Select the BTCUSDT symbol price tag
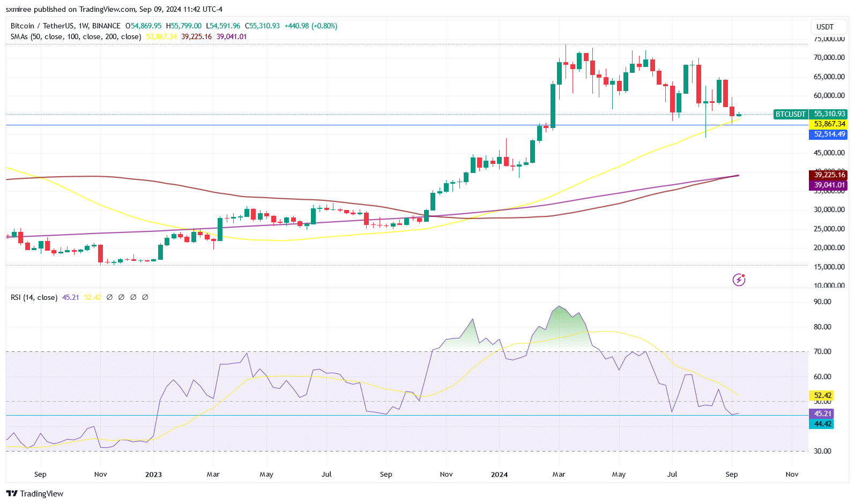 [x=791, y=114]
